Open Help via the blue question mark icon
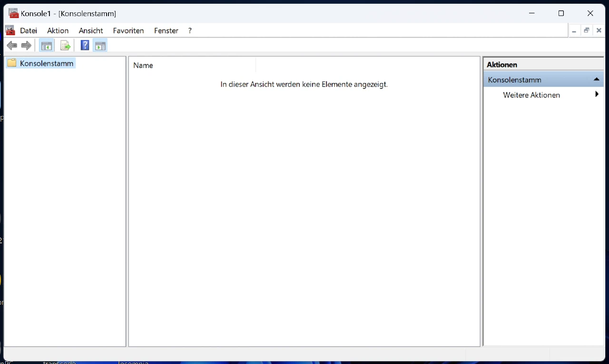609x364 pixels. [85, 46]
